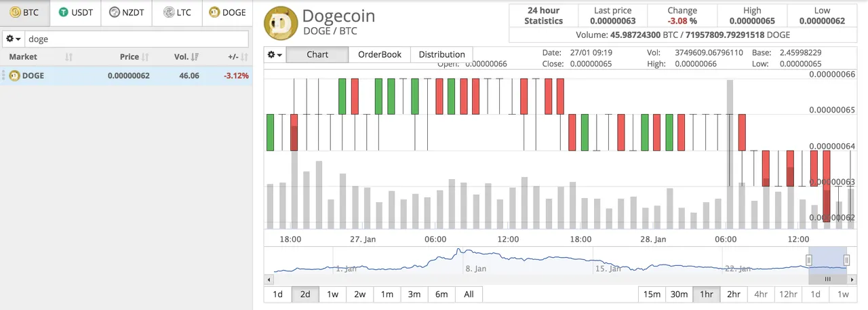Open the BTC base market tab
Screen dimensions: 868x310
(25, 12)
